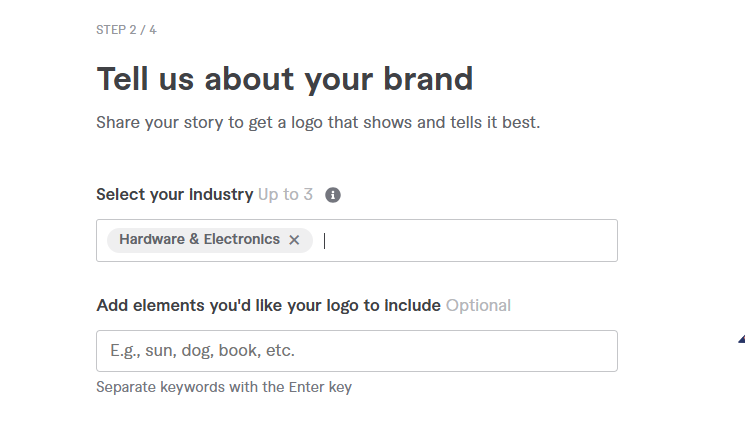Click the "Up to 3" hint text
This screenshot has width=745, height=448.
pyautogui.click(x=285, y=195)
